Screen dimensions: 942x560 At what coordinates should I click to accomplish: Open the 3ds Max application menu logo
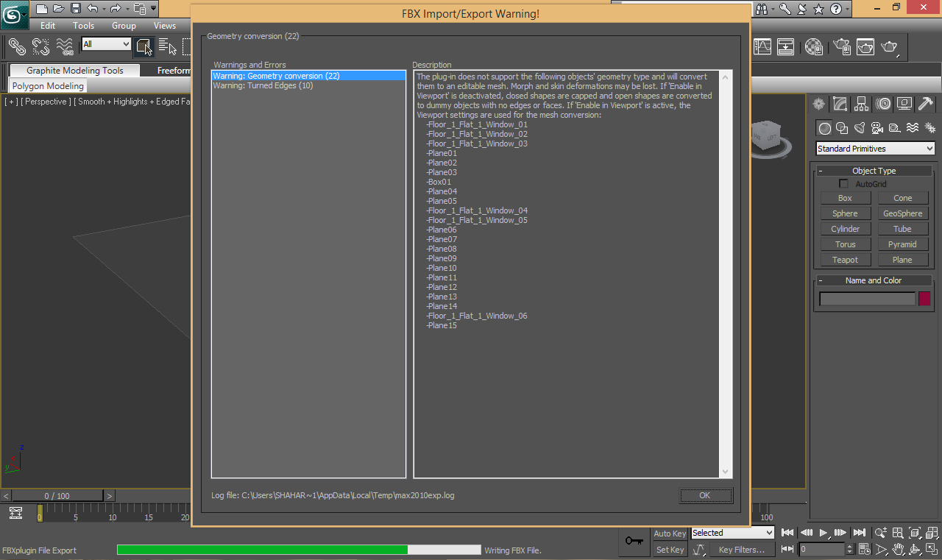(x=14, y=15)
